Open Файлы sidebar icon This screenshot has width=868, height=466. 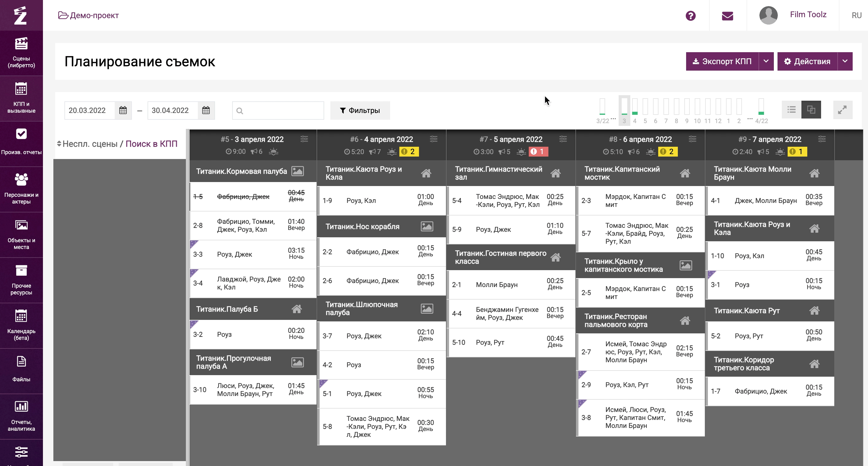pos(21,370)
